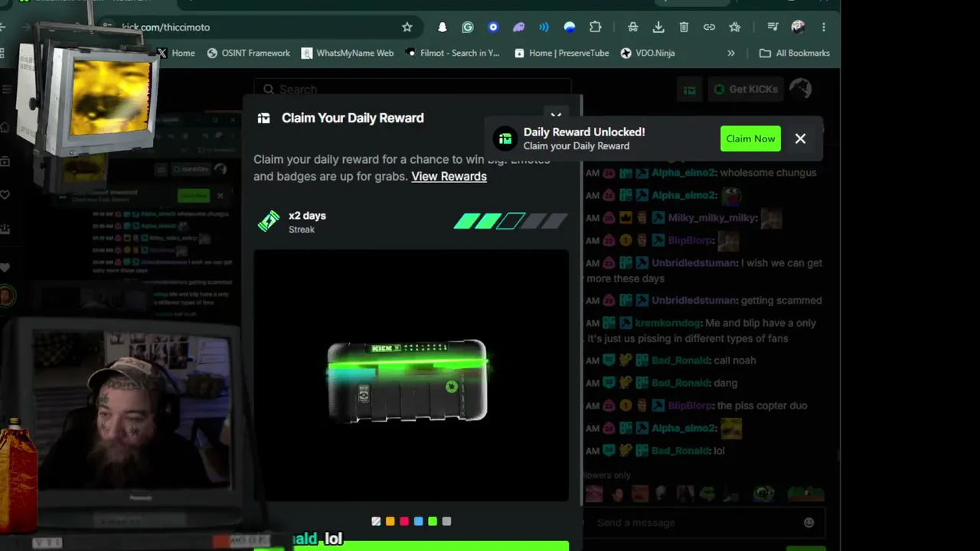Click the Get KICKs button
This screenshot has width=980, height=551.
pos(746,89)
